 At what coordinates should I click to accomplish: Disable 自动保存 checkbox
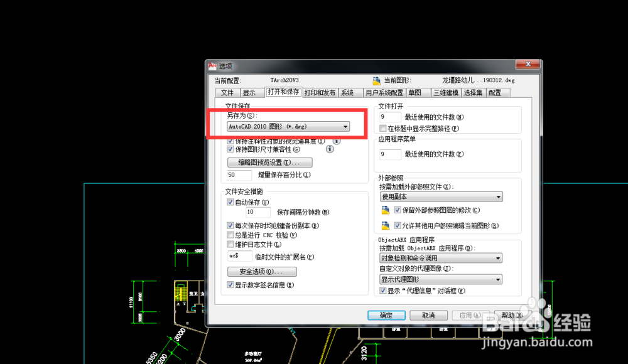[230, 202]
